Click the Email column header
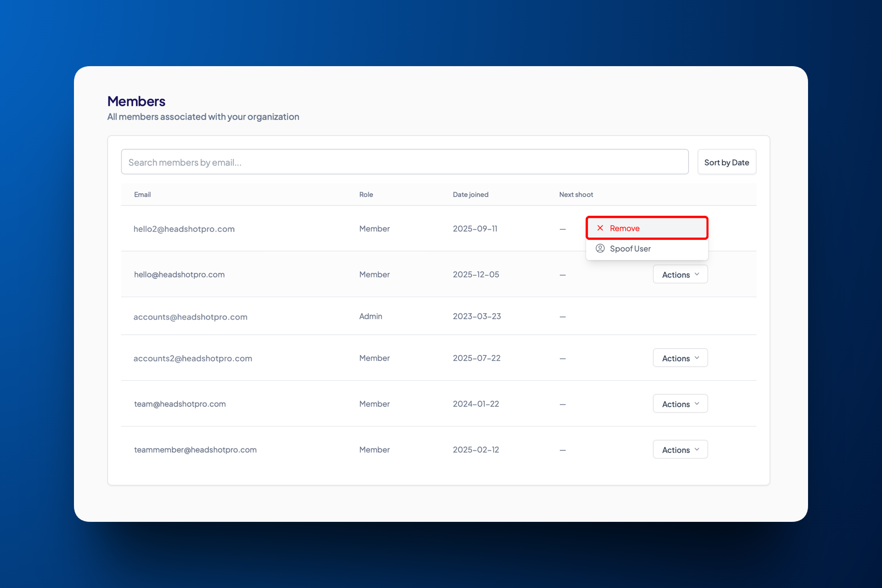 [142, 194]
